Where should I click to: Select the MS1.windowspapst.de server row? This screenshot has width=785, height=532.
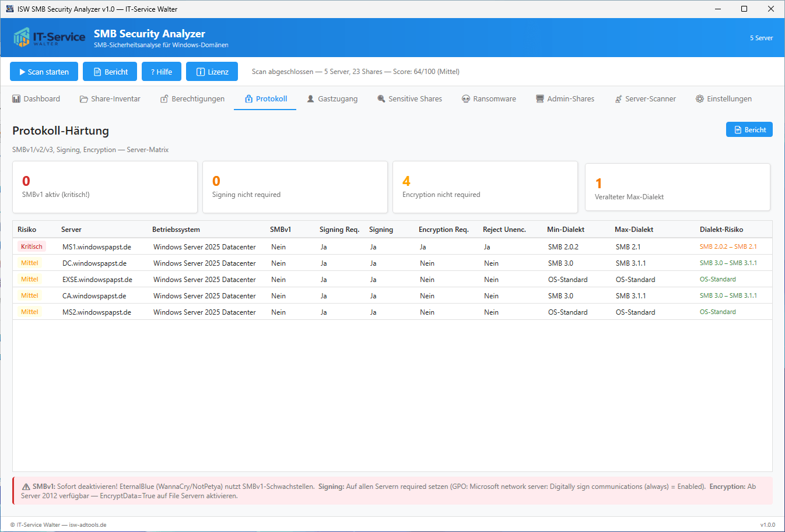pyautogui.click(x=97, y=247)
